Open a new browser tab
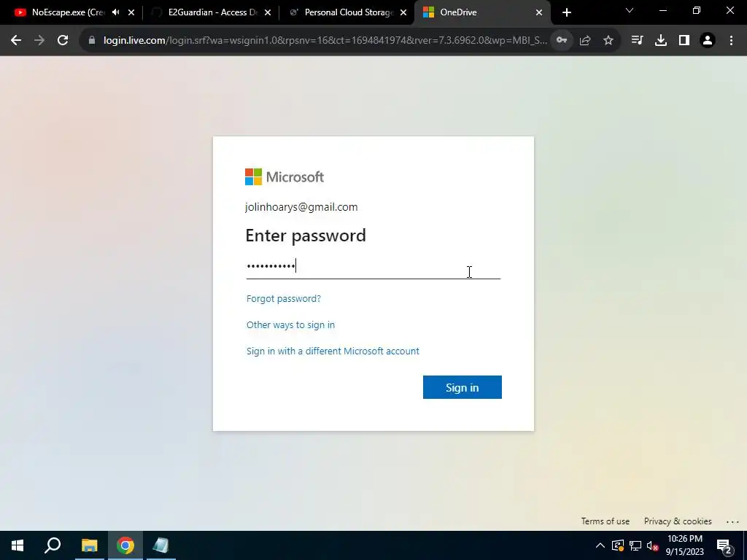The image size is (747, 560). coord(566,12)
